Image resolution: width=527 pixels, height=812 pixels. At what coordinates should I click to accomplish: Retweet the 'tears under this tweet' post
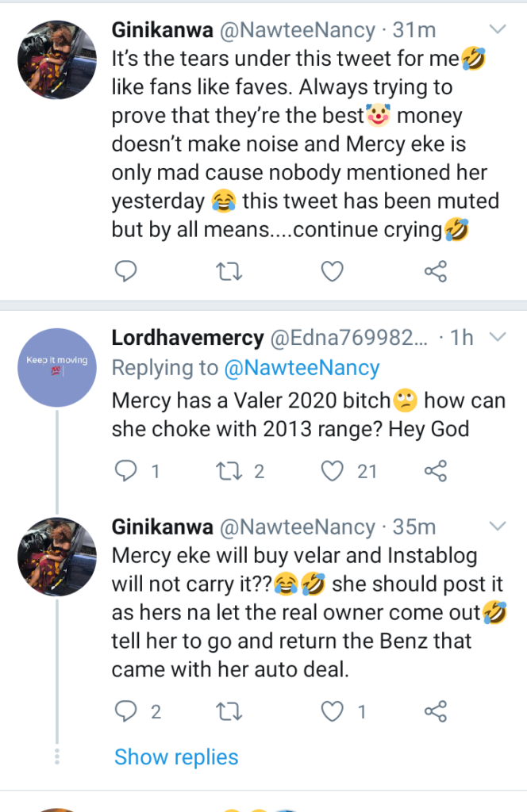[229, 273]
